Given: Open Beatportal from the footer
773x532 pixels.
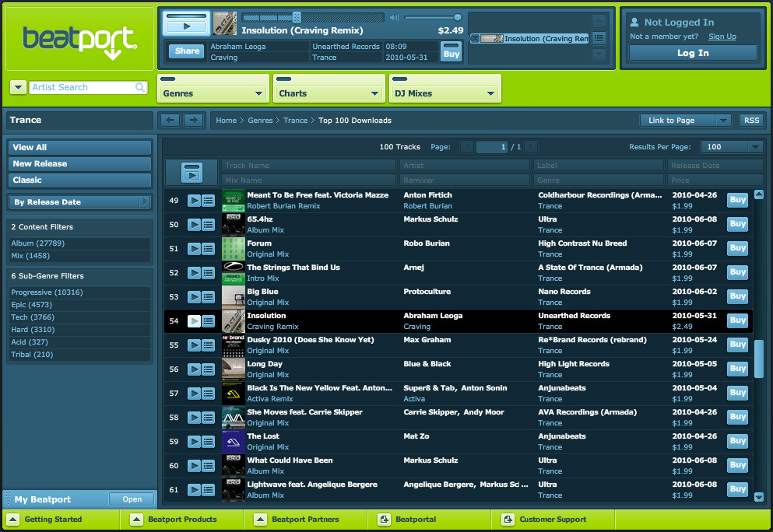Looking at the screenshot, I should [x=407, y=520].
